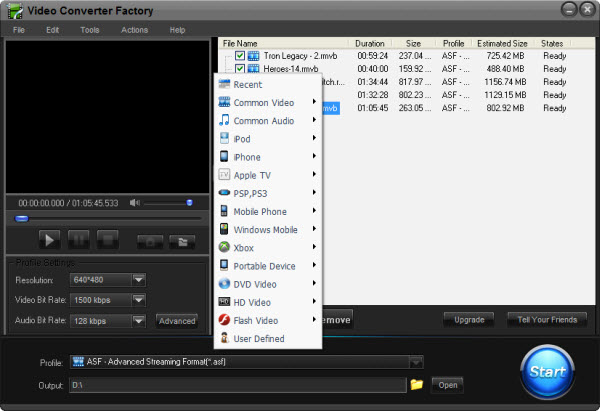Open the File menu
600x411 pixels.
click(x=19, y=30)
